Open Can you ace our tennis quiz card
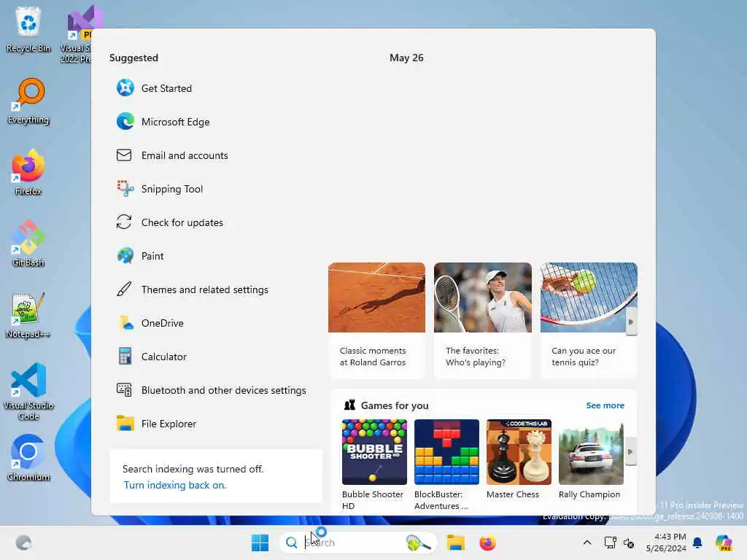This screenshot has width=747, height=560. (x=589, y=320)
